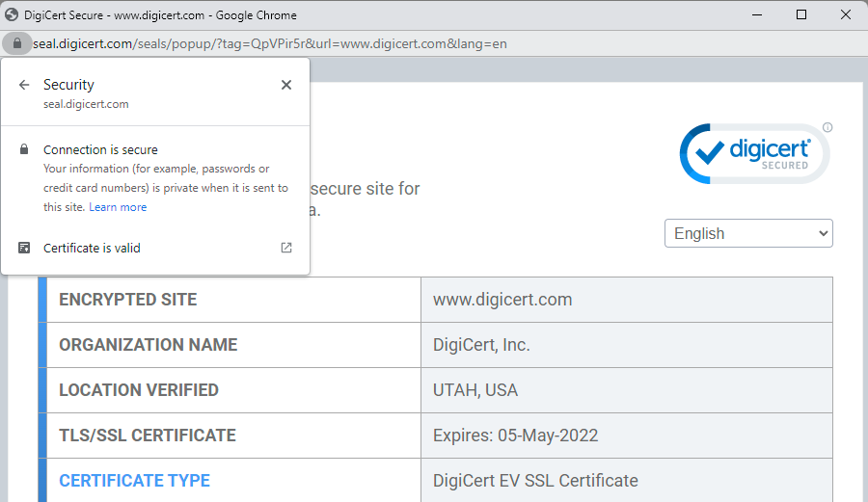868x502 pixels.
Task: Close the Chrome window
Action: tap(845, 14)
